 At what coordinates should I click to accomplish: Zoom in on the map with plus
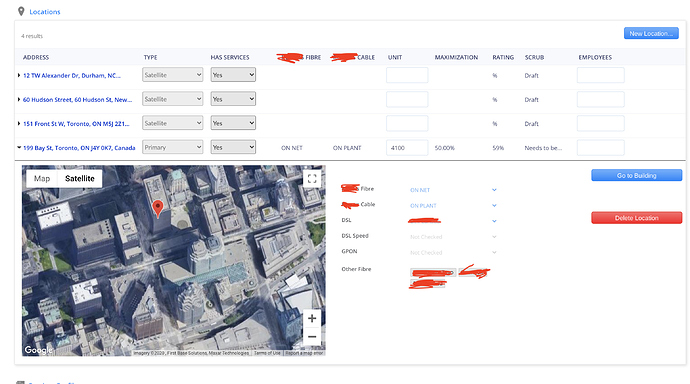pyautogui.click(x=312, y=318)
